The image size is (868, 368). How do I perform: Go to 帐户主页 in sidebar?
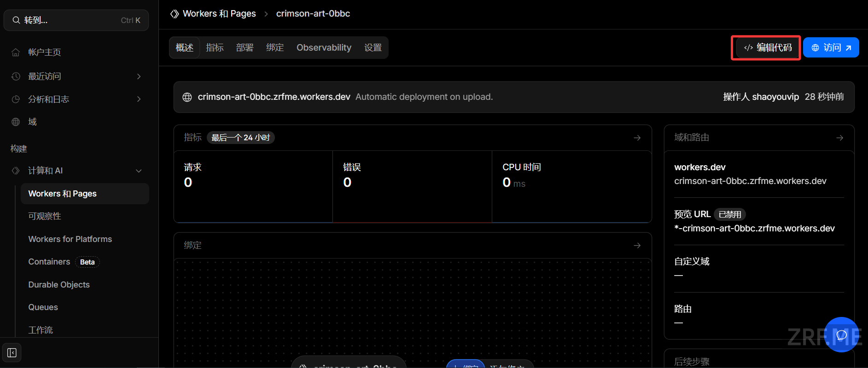(x=45, y=52)
